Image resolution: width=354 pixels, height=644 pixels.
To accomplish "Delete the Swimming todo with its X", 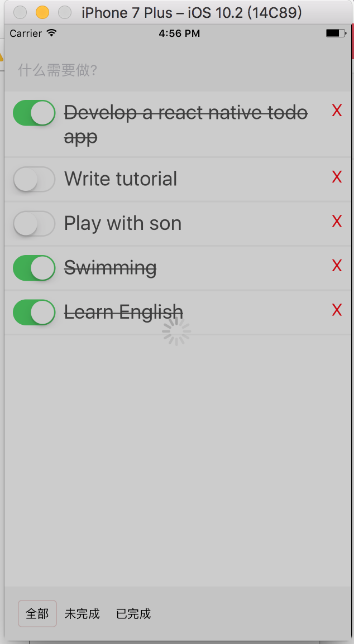I will tap(337, 266).
